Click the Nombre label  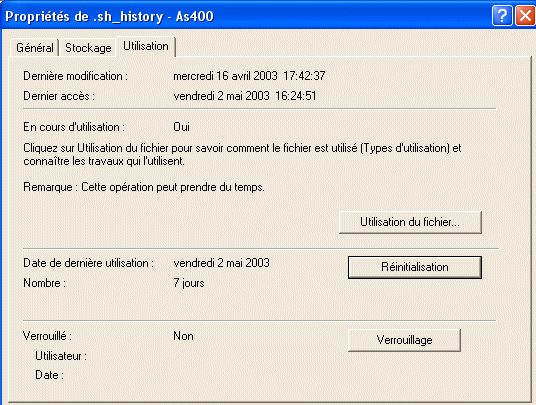tap(44, 283)
